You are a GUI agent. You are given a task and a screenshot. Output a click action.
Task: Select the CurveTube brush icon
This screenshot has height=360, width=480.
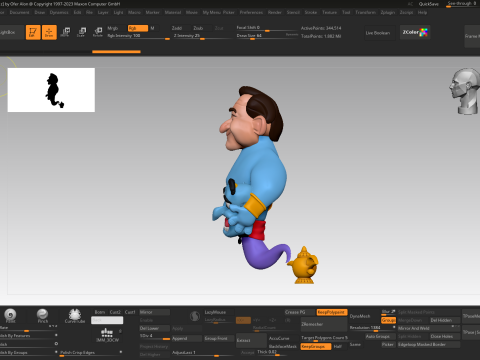75,316
